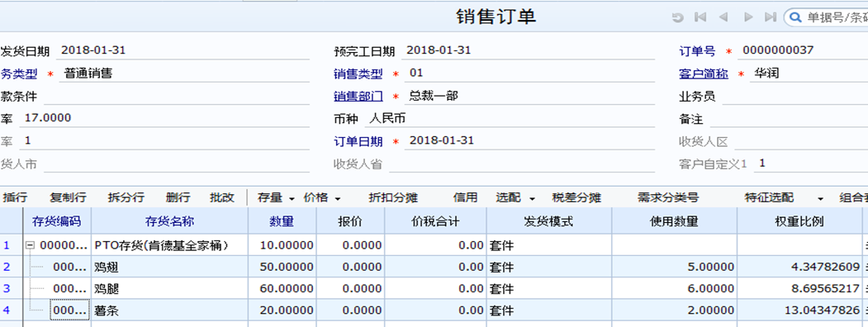Click the 存货编码 column header

tap(57, 221)
